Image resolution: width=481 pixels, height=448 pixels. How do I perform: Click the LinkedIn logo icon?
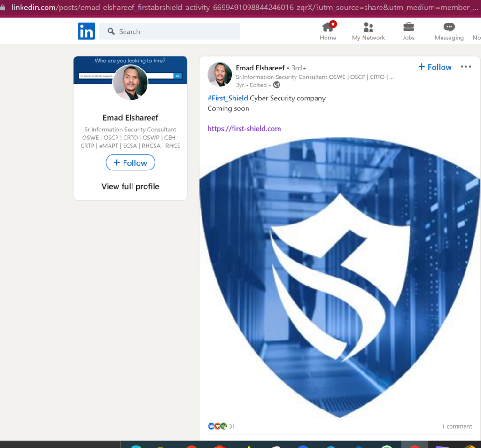pyautogui.click(x=86, y=31)
